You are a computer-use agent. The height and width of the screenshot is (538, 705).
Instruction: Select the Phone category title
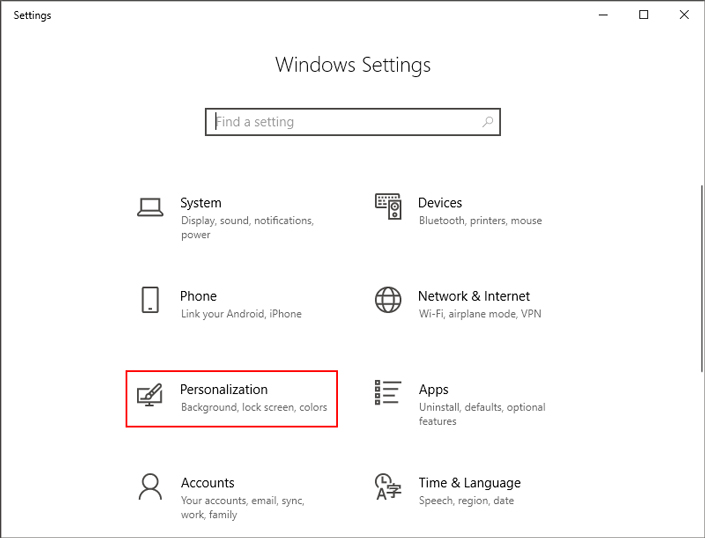[x=198, y=296]
